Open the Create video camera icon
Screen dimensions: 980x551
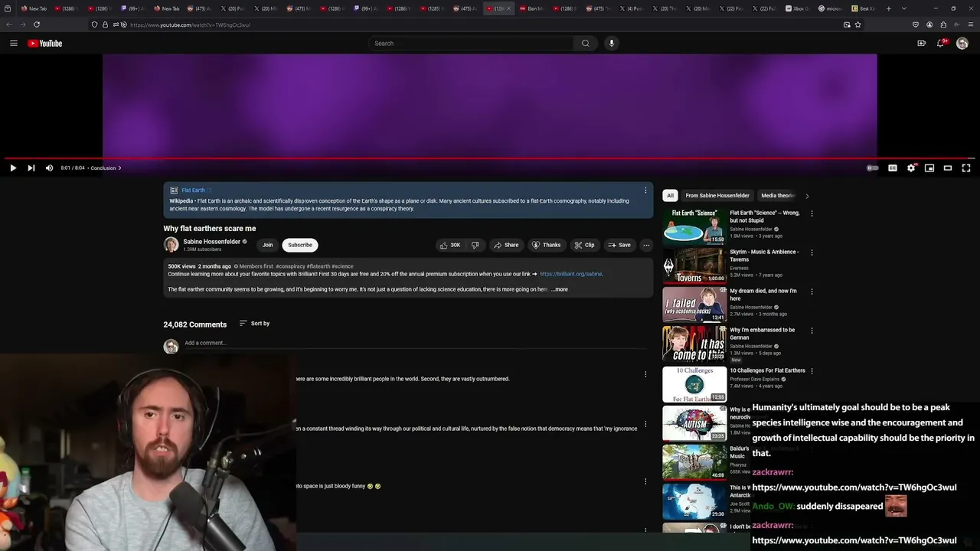[921, 44]
